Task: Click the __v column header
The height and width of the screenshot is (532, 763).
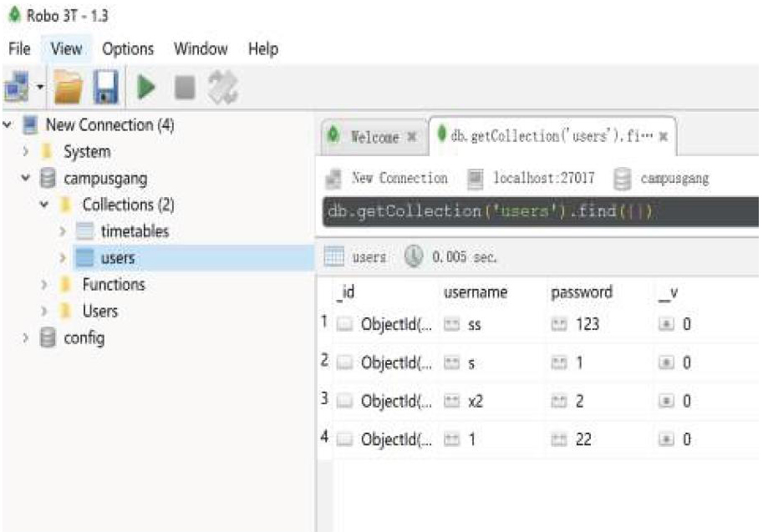Action: 668,293
